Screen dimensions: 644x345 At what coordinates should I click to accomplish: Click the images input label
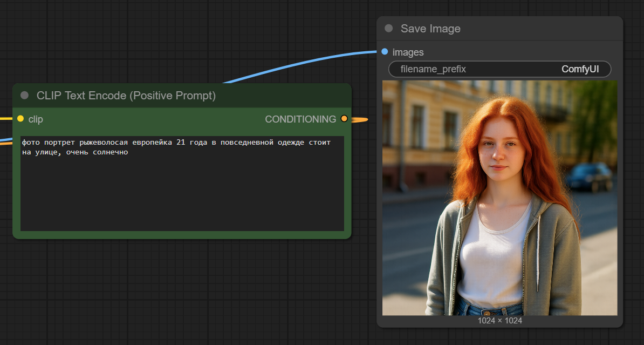408,52
